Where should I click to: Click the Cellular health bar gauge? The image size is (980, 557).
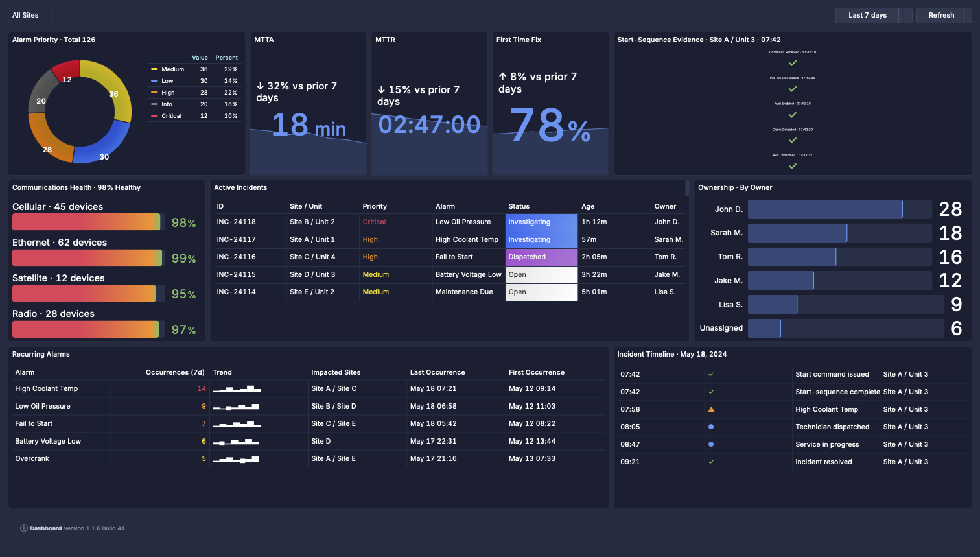tap(89, 222)
